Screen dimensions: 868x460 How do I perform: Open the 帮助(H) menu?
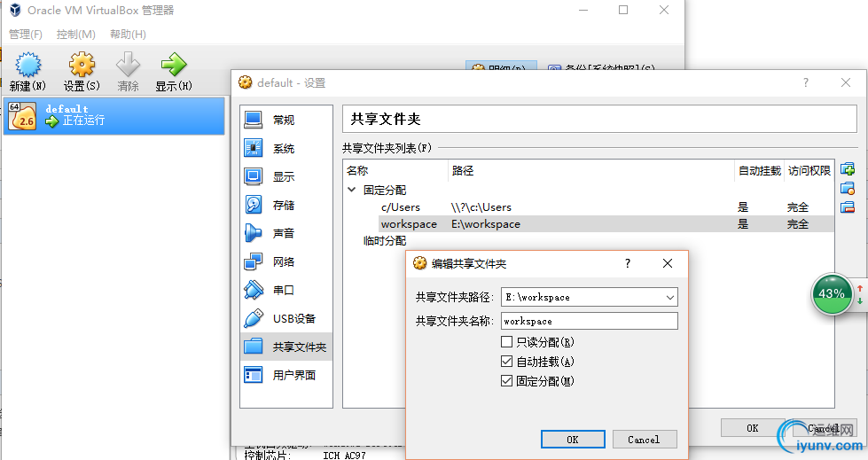(x=128, y=35)
